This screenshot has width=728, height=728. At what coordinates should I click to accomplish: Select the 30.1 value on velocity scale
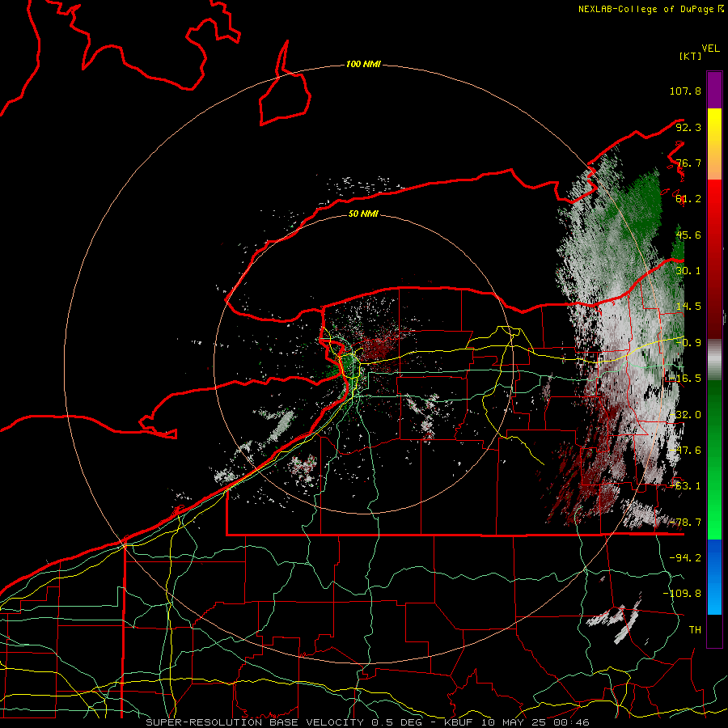click(688, 271)
